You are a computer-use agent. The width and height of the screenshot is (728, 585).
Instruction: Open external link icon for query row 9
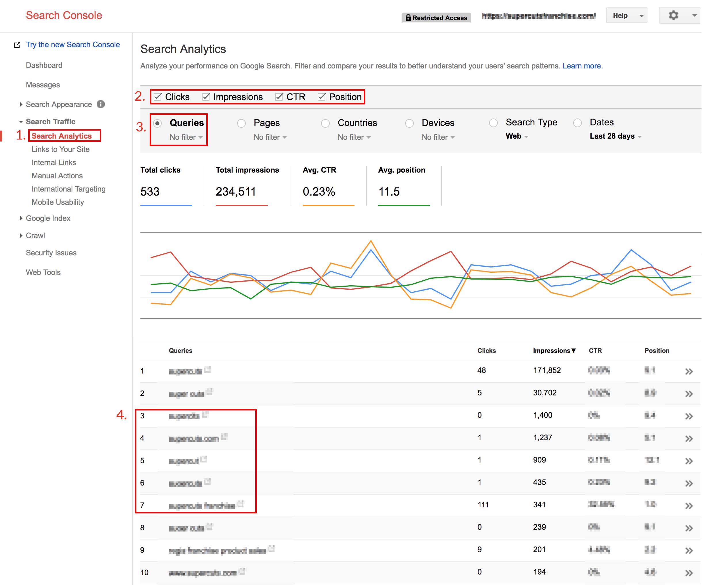coord(271,548)
